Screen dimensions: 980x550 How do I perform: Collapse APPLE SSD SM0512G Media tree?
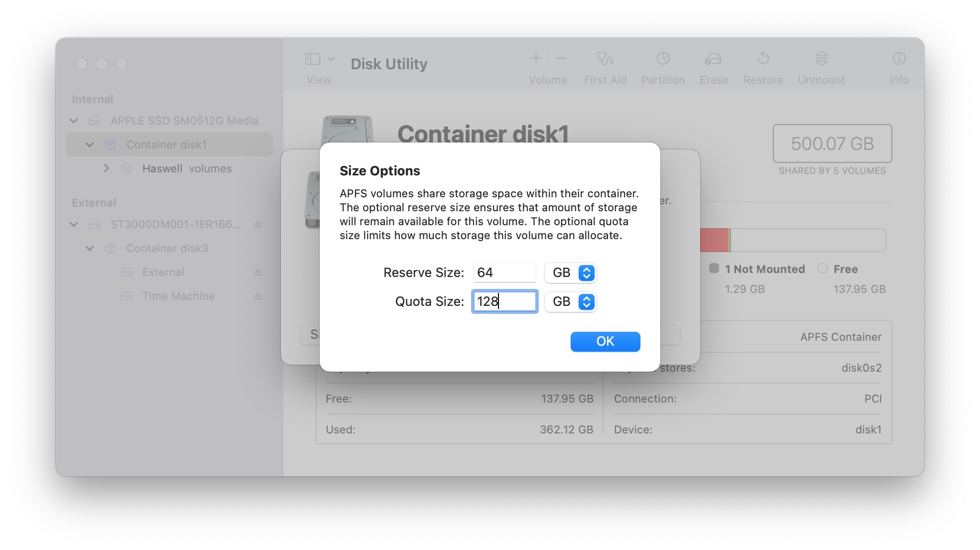point(74,121)
